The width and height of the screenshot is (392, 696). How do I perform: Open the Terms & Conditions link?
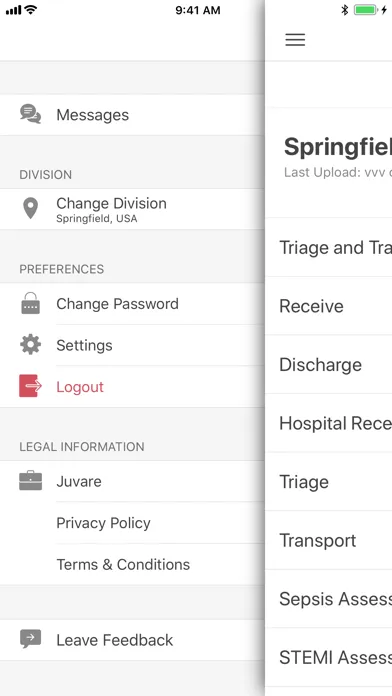coord(123,565)
